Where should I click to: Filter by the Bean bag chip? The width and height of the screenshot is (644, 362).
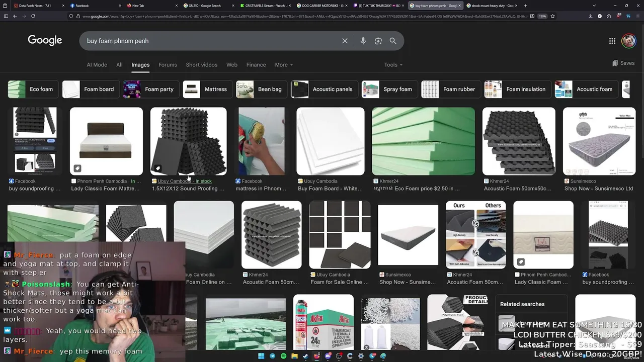tap(262, 89)
